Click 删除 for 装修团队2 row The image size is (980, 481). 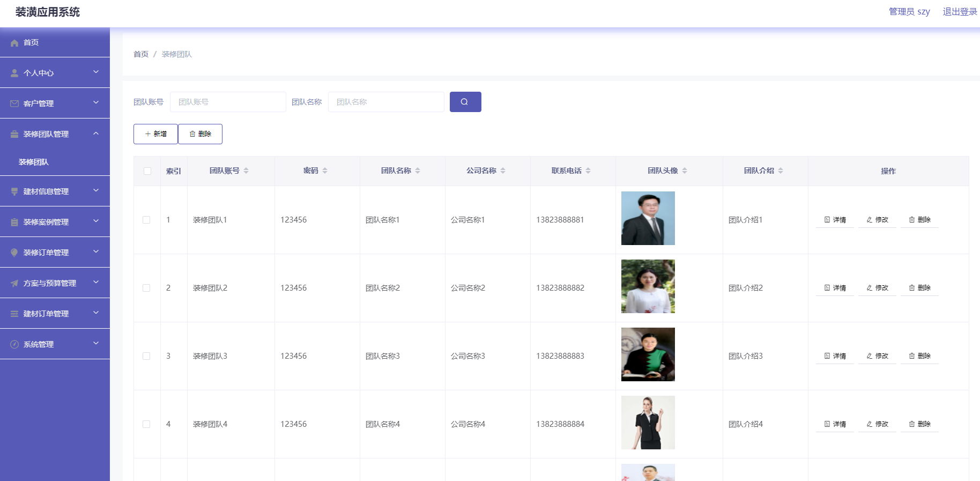click(919, 288)
